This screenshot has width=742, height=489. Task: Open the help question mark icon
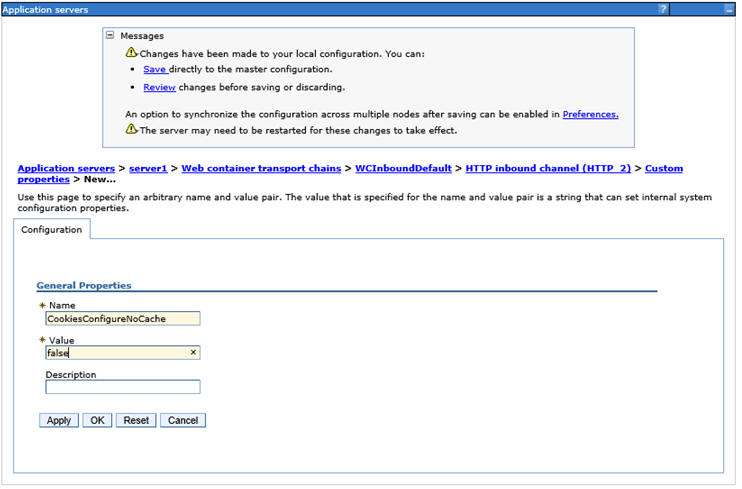click(x=663, y=9)
